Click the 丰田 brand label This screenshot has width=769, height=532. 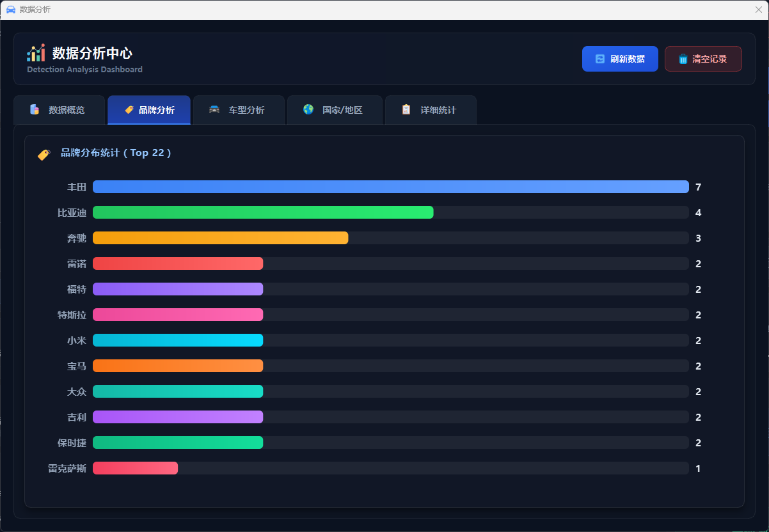point(77,187)
